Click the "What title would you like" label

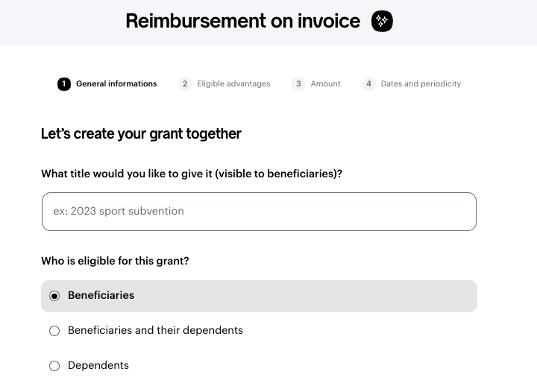[192, 174]
